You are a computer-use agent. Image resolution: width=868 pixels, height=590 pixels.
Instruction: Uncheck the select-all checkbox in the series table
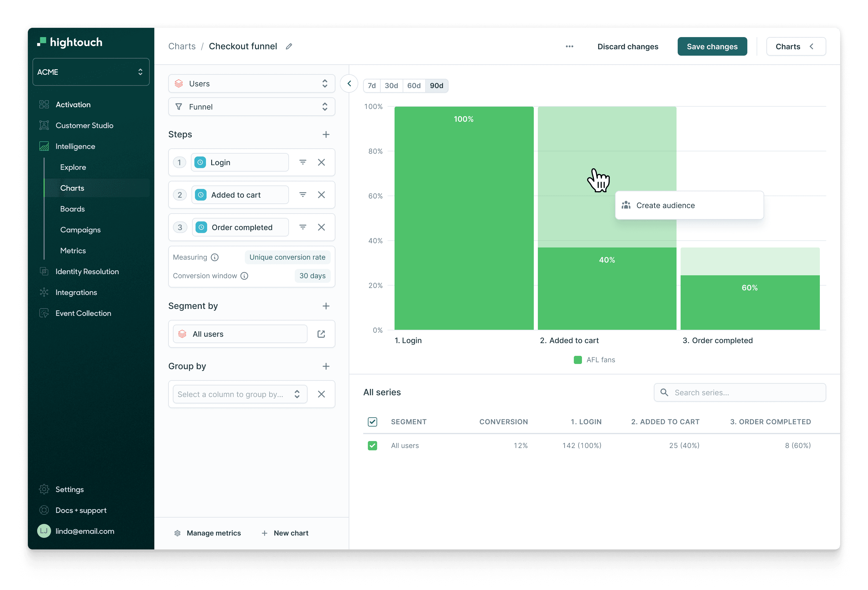372,422
